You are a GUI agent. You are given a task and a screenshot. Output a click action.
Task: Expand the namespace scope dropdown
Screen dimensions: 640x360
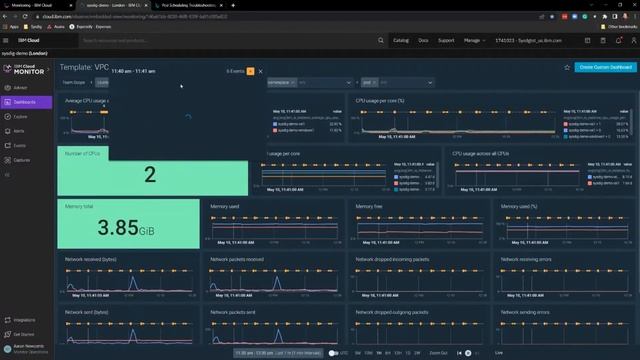(x=348, y=83)
